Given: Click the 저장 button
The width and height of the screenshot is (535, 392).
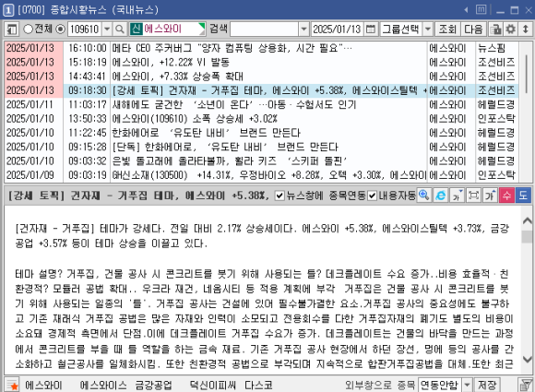Looking at the screenshot, I should (x=487, y=386).
